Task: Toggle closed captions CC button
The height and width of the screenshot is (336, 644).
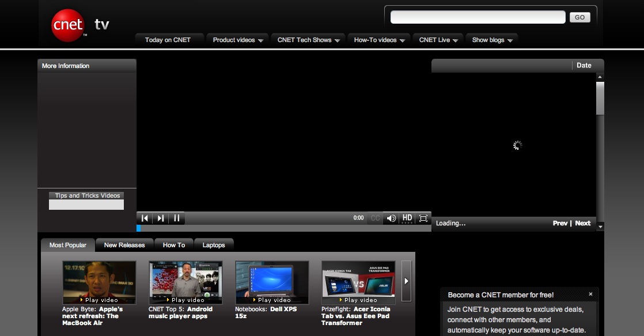Action: pos(375,218)
